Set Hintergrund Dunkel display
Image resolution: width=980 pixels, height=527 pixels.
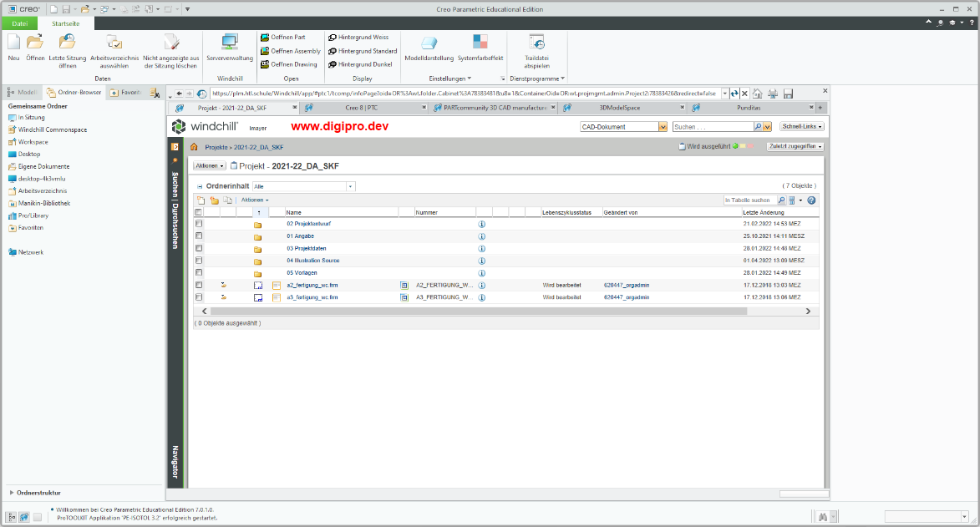pos(361,64)
